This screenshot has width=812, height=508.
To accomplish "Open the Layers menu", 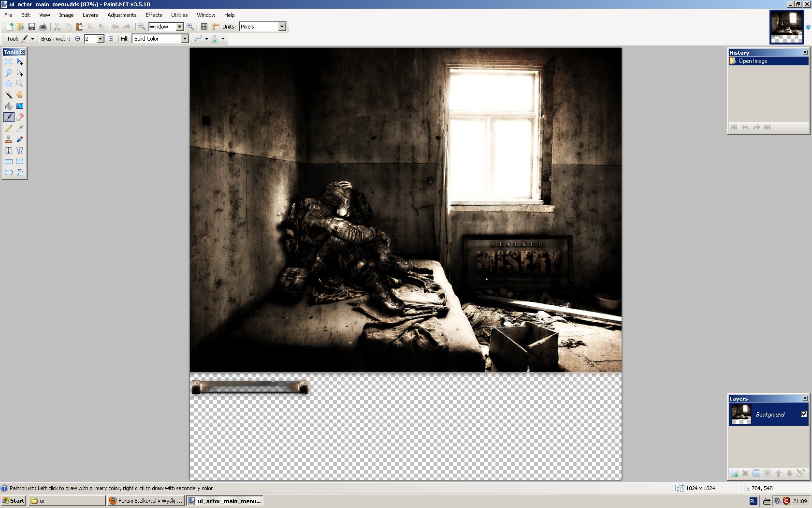I will 90,15.
